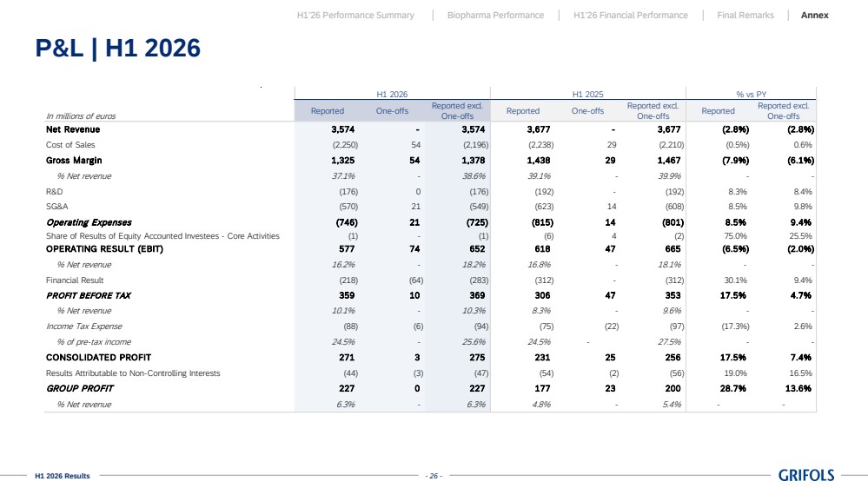This screenshot has height=488, width=868.
Task: Select the H1 2025 column group header
Action: pos(588,94)
